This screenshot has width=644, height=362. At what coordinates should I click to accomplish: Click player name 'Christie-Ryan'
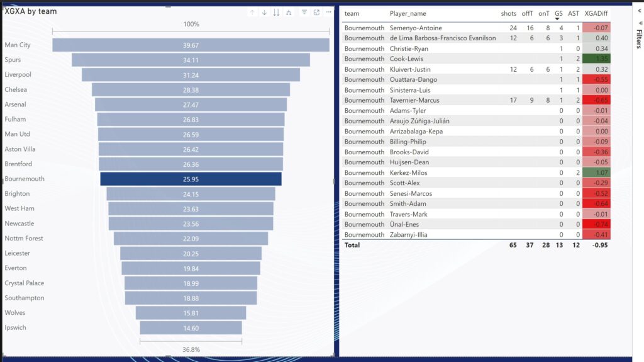409,48
